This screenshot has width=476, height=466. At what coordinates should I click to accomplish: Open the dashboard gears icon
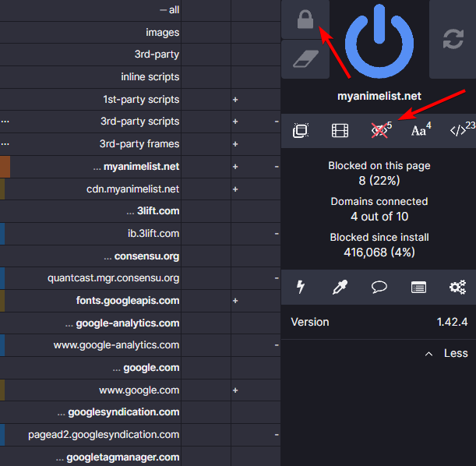[457, 288]
